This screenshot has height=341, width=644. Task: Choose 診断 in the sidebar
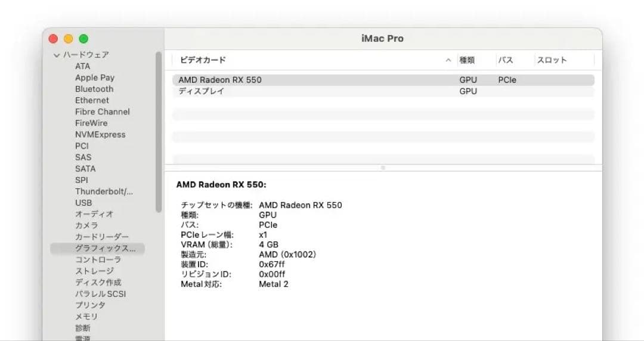(x=82, y=328)
